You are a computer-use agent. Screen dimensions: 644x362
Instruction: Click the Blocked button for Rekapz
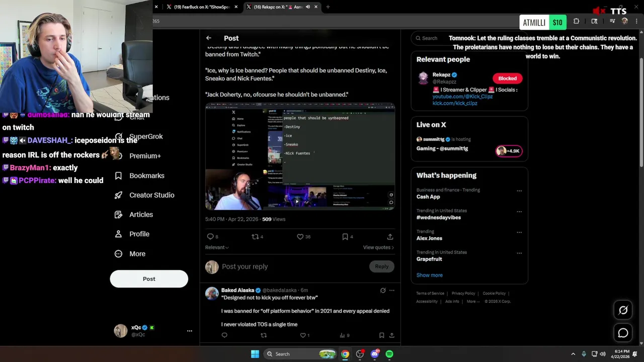tap(507, 78)
